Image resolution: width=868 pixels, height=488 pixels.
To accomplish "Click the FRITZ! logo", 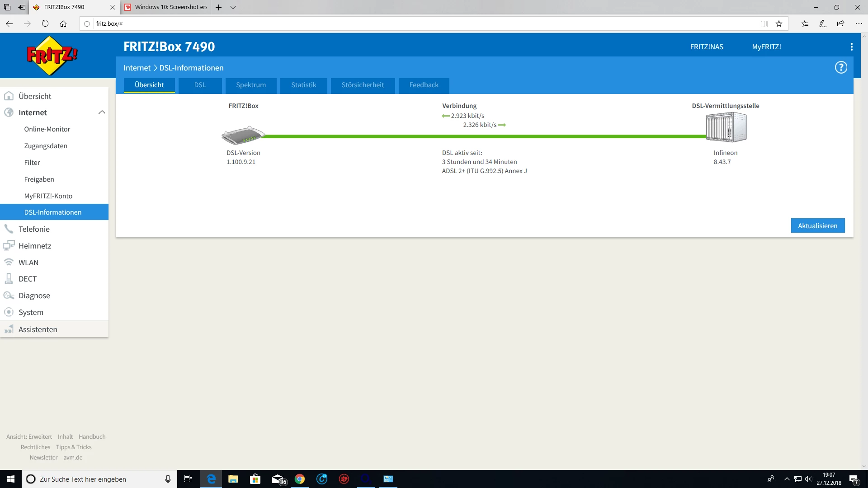I will [52, 56].
